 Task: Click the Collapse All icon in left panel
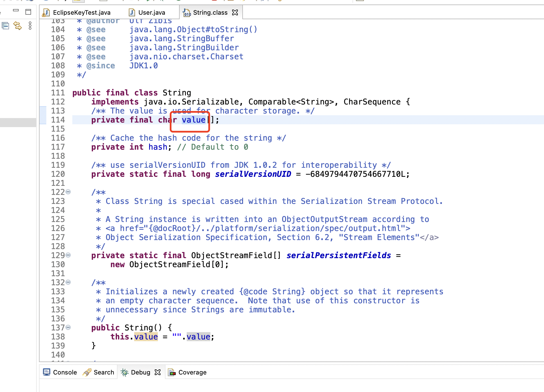[5, 26]
